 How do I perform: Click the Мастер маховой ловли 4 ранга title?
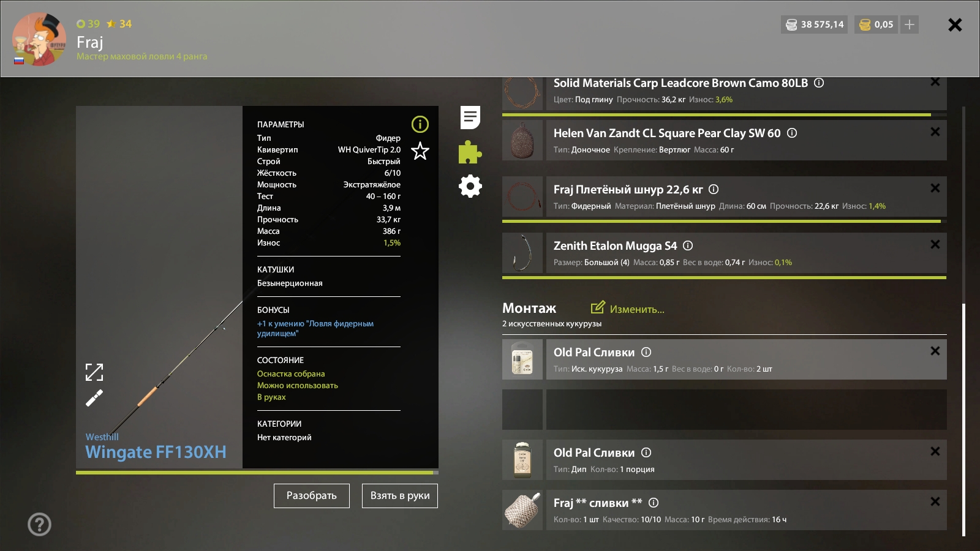(x=142, y=56)
